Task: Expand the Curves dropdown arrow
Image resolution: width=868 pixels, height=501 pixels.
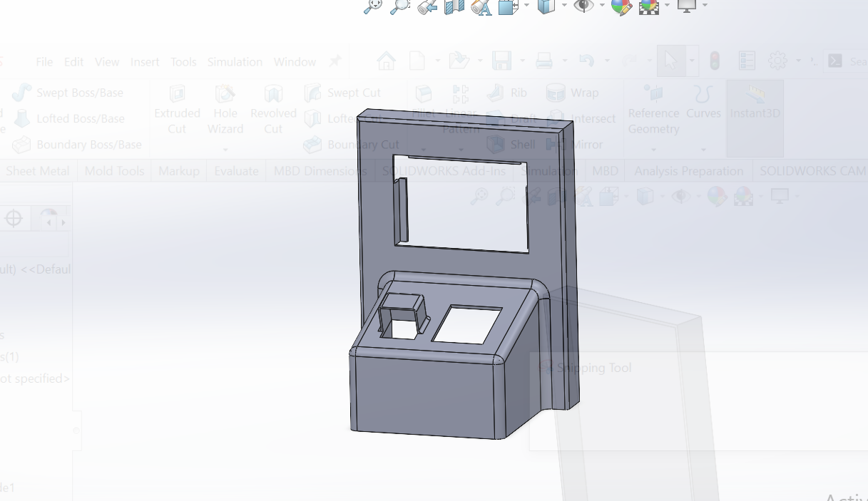Action: tap(704, 150)
